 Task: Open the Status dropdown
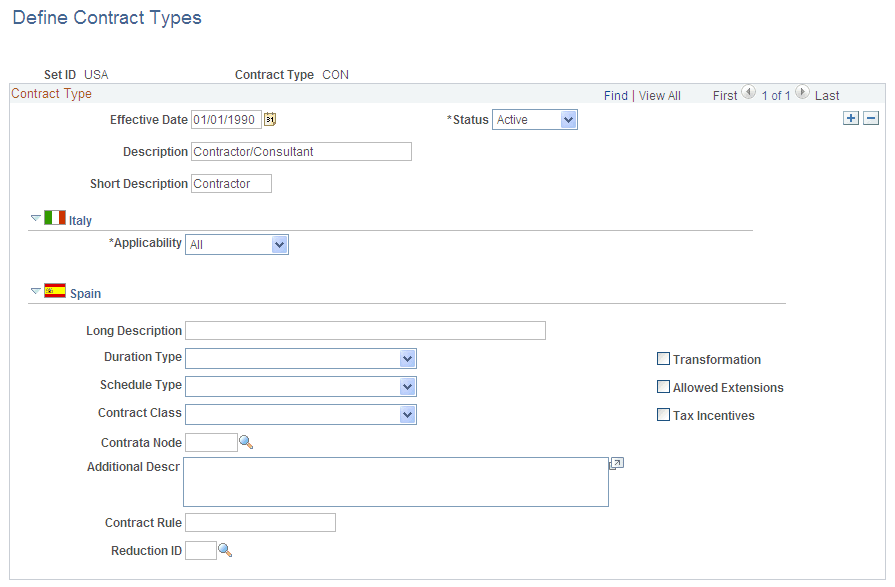(x=535, y=119)
